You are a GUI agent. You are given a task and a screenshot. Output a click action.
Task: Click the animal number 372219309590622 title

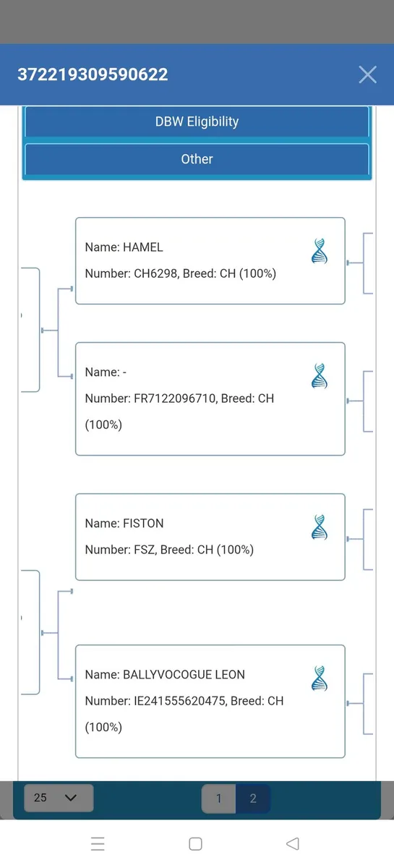93,74
